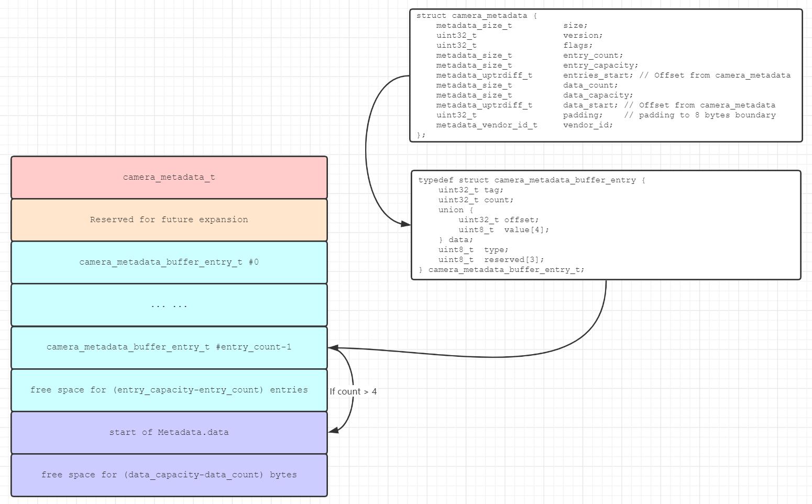The width and height of the screenshot is (812, 504).
Task: Select the struct camera_metadata code box
Action: 605,73
